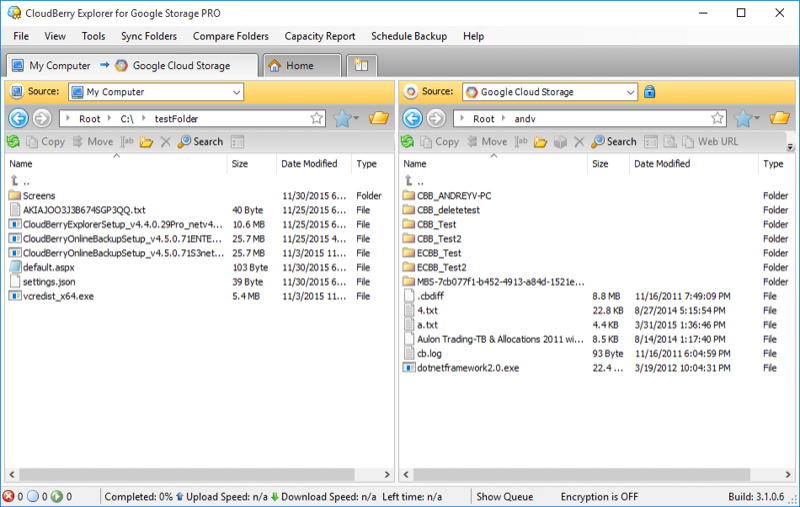Screen dimensions: 800x507
Task: Click the preview icon in cloud toolbar
Action: [670, 141]
